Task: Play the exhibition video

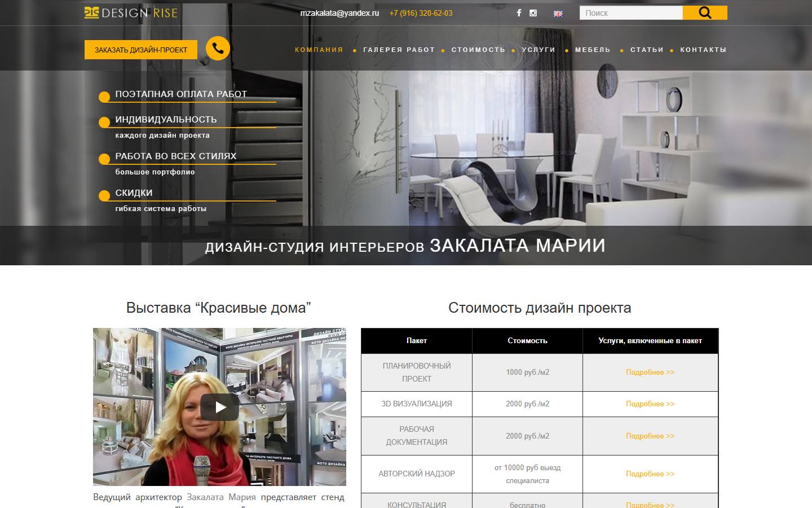Action: [x=219, y=407]
